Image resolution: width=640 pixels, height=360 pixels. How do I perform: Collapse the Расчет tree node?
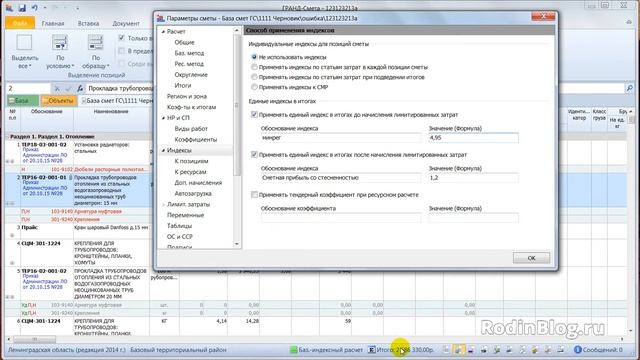click(x=163, y=31)
